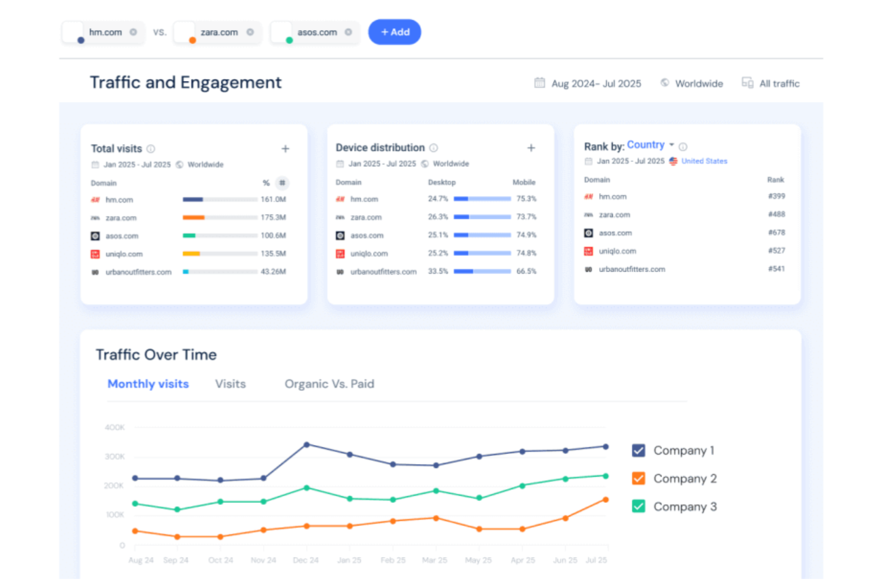Open the Organic Vs. Paid tab

tap(330, 384)
